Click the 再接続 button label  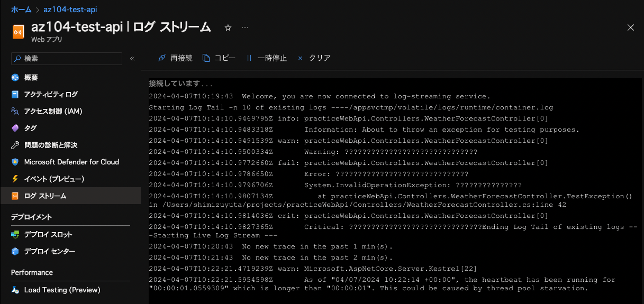click(182, 58)
